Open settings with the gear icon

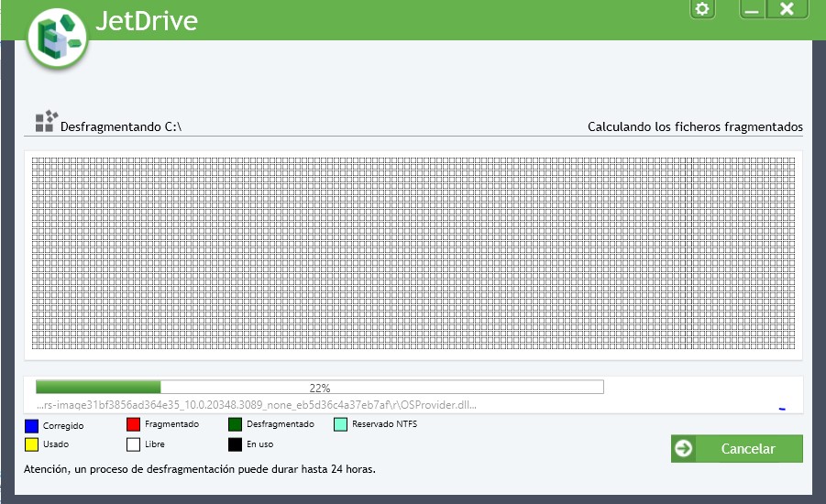coord(702,9)
